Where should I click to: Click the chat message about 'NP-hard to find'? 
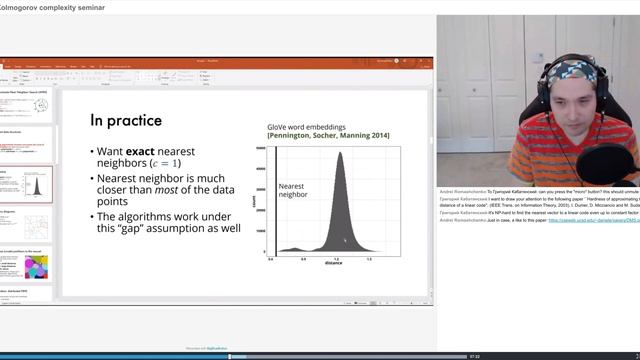(540, 213)
